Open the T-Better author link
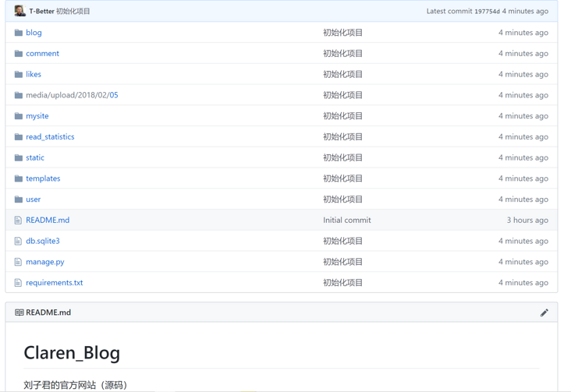 [x=41, y=11]
